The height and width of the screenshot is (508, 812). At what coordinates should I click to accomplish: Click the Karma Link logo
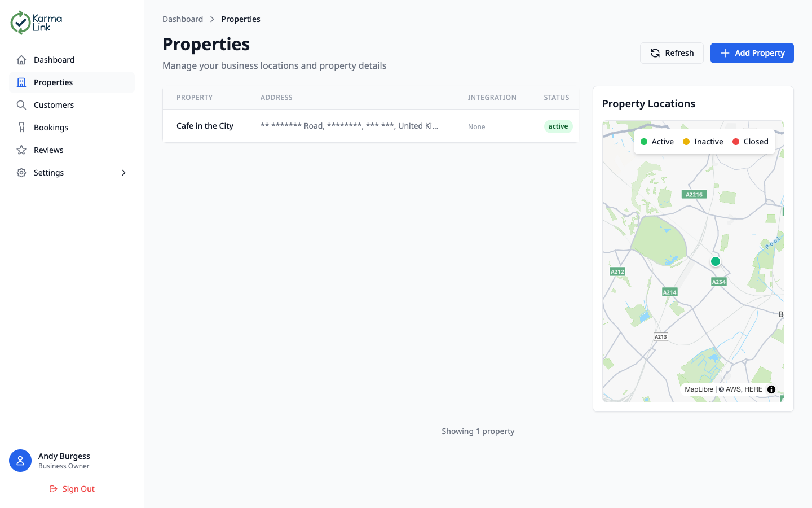pos(36,23)
